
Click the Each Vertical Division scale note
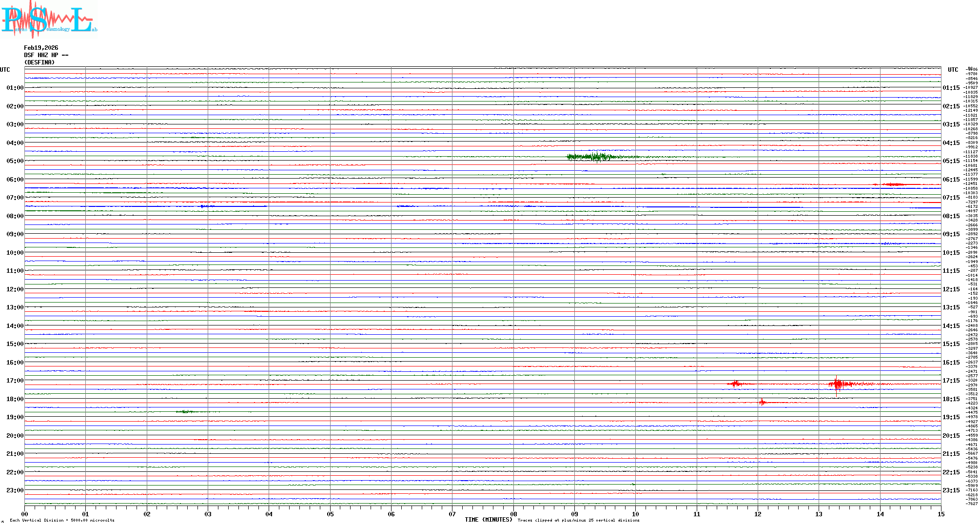click(62, 520)
